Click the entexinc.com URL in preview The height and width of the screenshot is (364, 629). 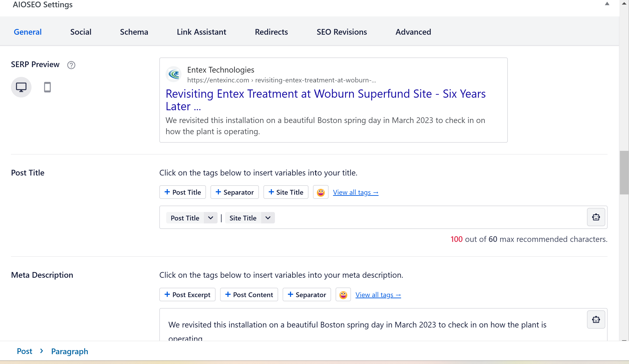(282, 80)
